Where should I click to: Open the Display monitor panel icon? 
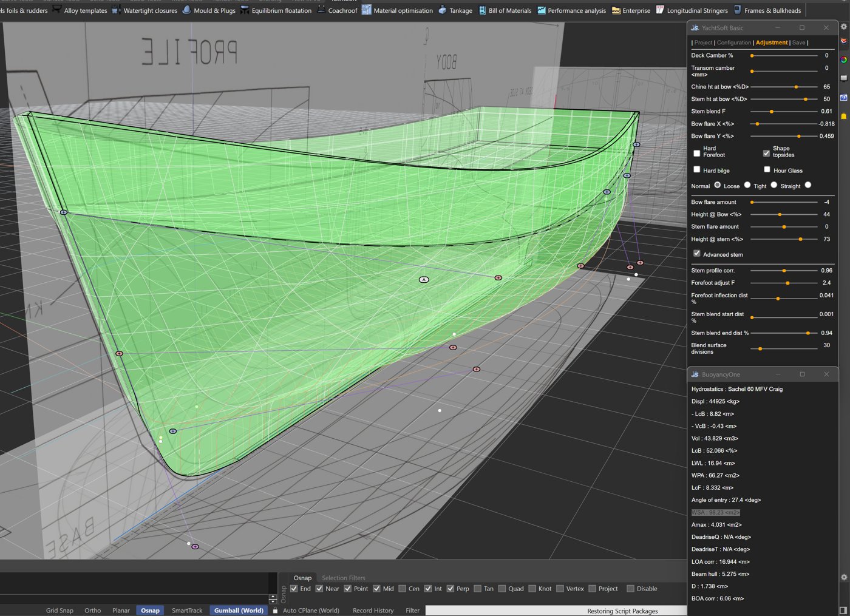pos(843,78)
